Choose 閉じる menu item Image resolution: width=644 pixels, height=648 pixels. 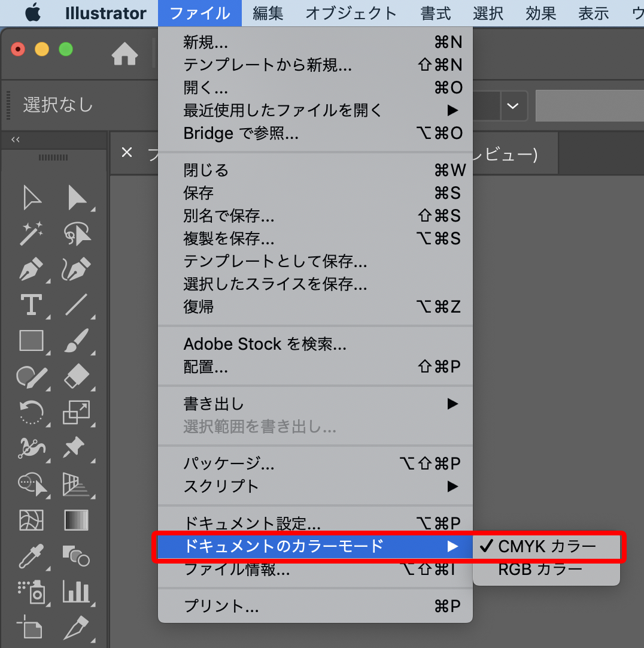tap(315, 170)
